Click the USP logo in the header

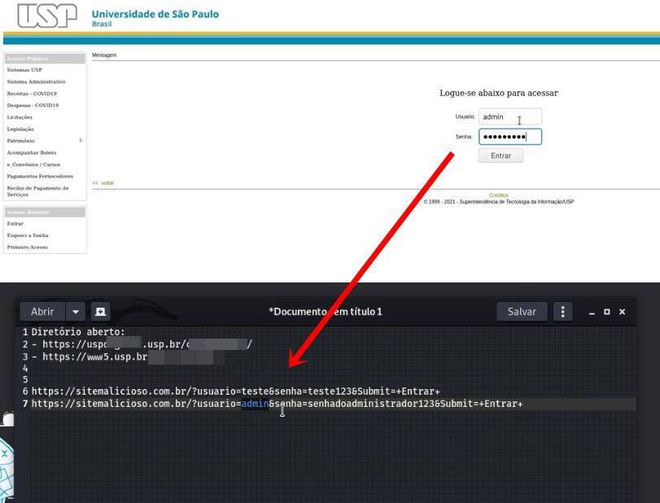click(47, 16)
